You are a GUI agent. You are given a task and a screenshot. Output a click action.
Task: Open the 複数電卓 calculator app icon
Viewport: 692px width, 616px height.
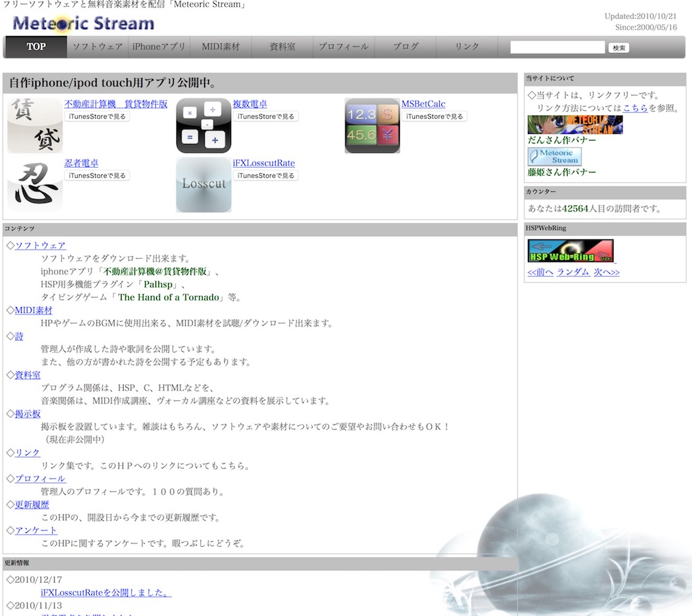tap(203, 125)
